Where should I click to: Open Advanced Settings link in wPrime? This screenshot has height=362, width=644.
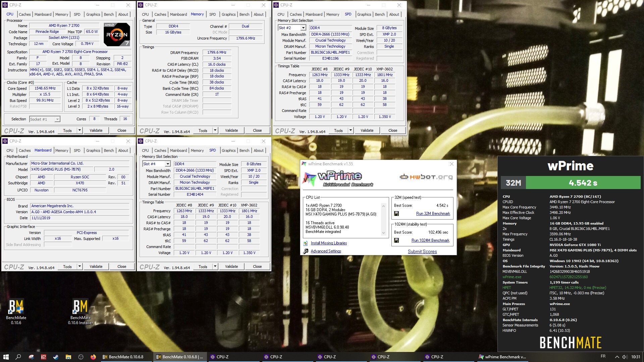[x=326, y=251]
